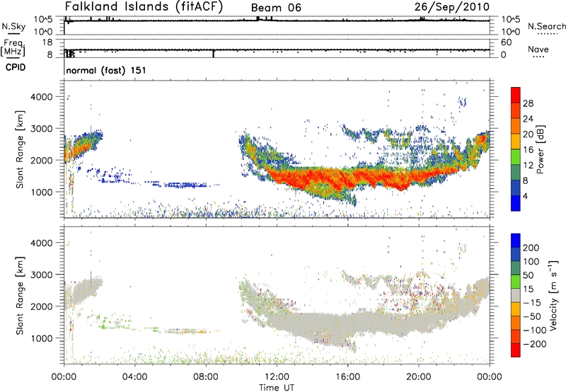The width and height of the screenshot is (566, 392).
Task: Click the 'Power [dB]' colorbar label
Action: click(x=541, y=149)
